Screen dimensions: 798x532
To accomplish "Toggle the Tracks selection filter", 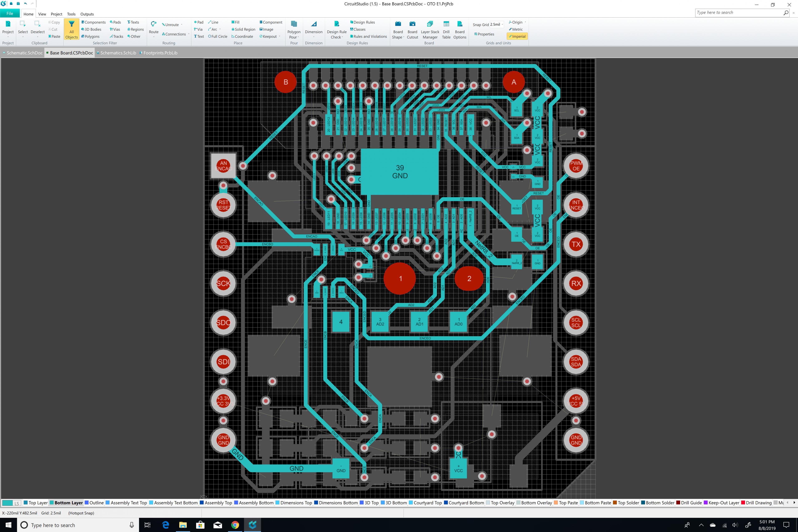I will [x=116, y=36].
